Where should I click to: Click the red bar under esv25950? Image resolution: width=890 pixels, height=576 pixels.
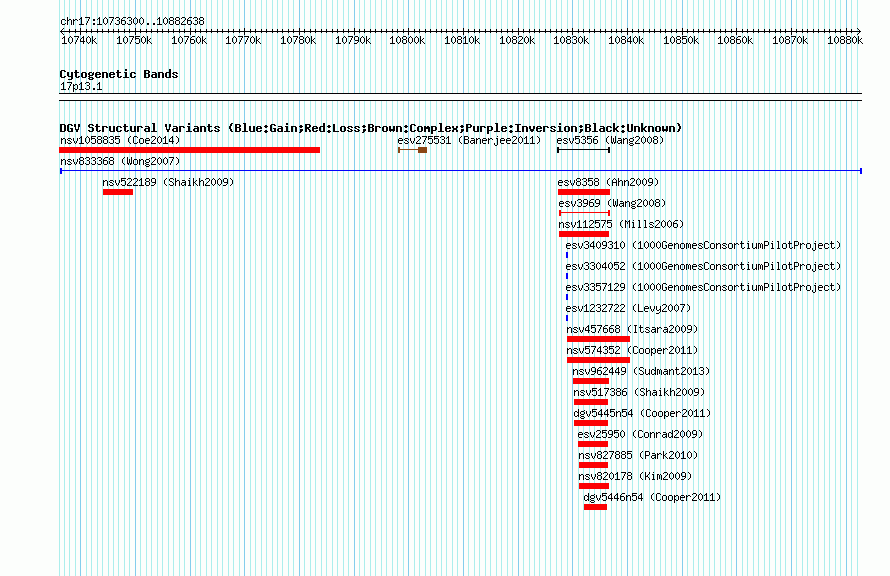click(x=593, y=444)
